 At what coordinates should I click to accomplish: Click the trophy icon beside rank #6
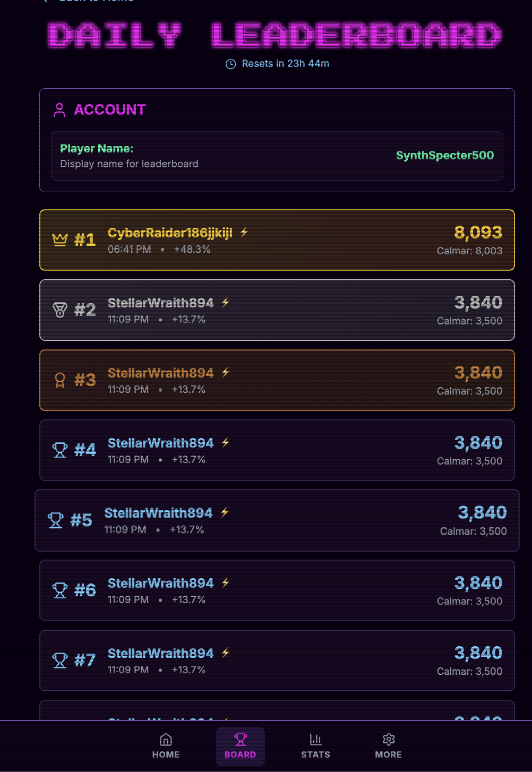click(60, 590)
